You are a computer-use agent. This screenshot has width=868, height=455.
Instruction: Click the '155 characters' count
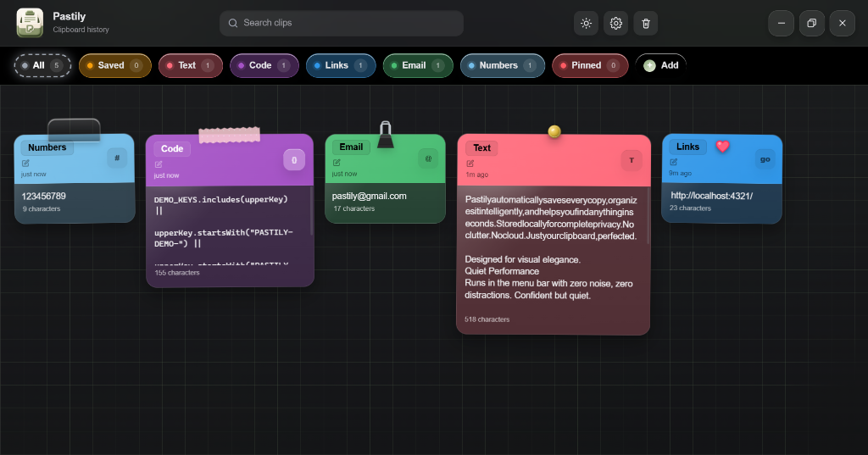pos(177,273)
